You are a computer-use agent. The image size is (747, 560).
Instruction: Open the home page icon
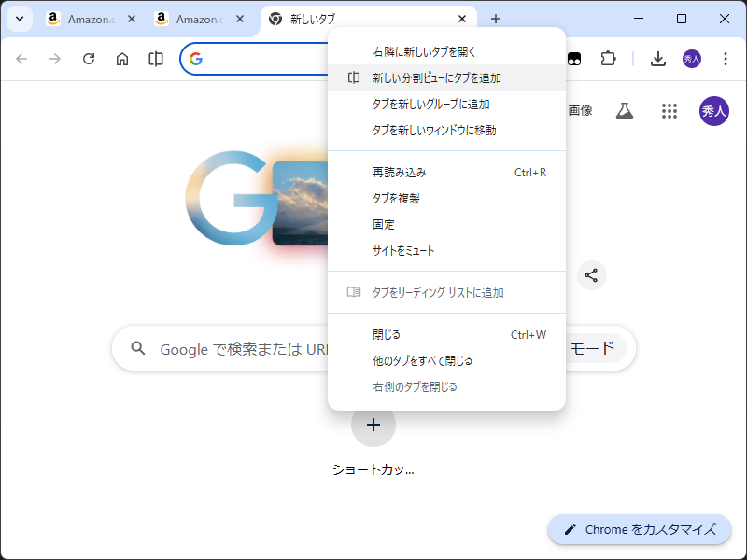tap(121, 58)
